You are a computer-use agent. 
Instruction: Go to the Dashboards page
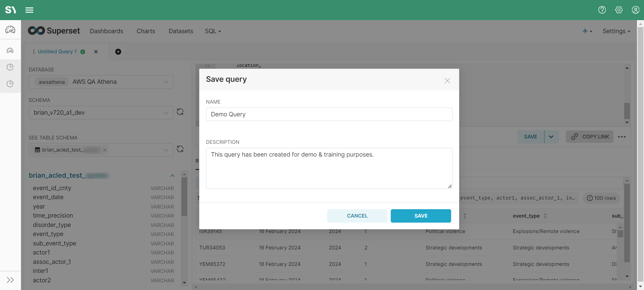point(106,31)
